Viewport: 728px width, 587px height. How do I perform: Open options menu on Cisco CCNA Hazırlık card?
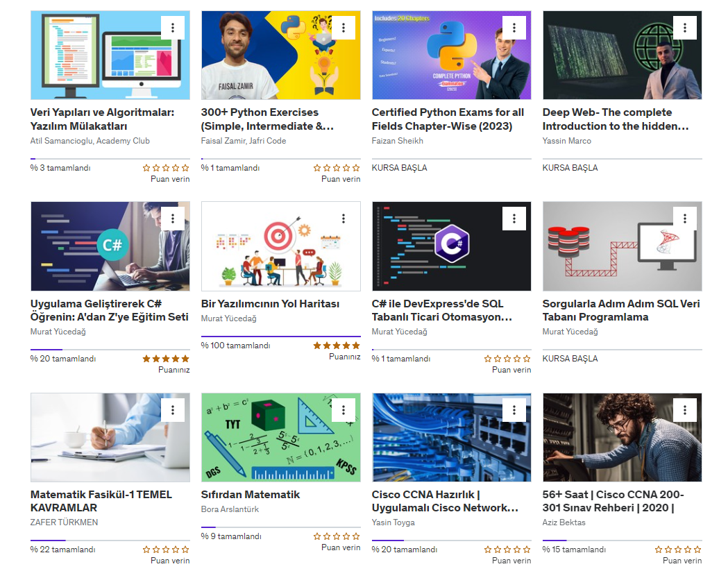pyautogui.click(x=514, y=410)
